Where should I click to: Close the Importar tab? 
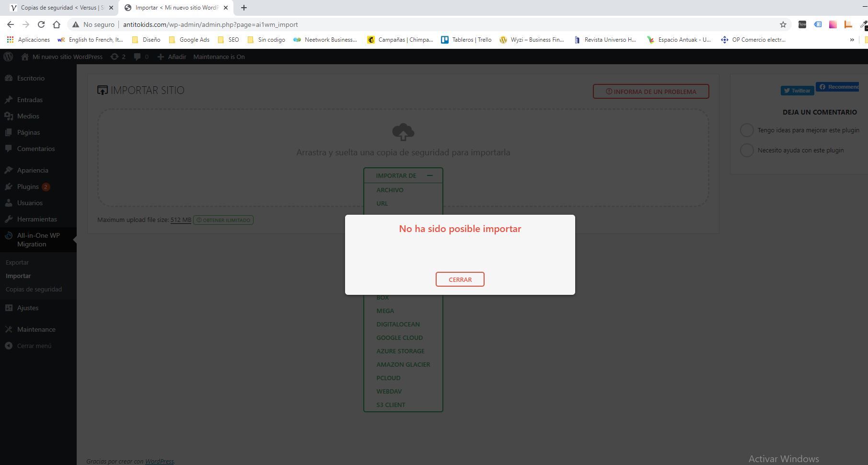point(226,8)
